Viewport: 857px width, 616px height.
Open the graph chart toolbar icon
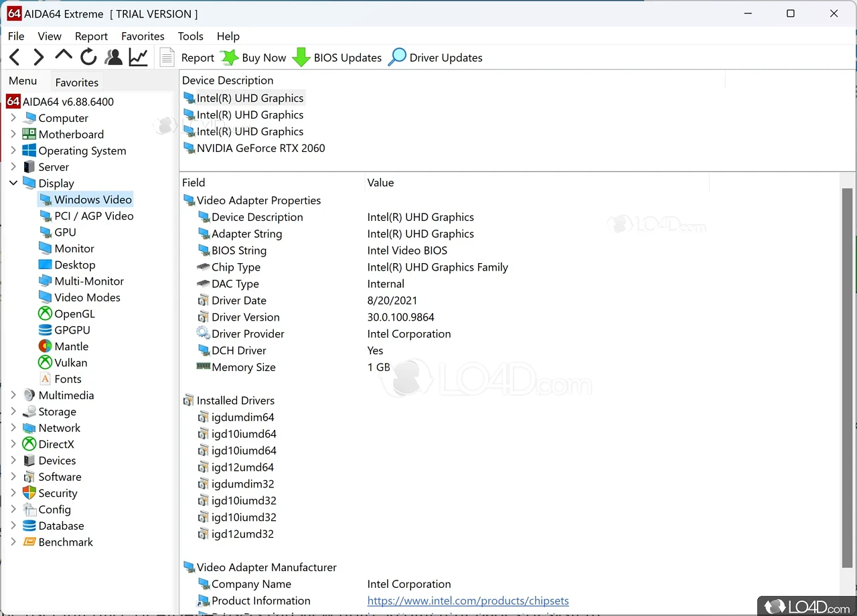(139, 58)
